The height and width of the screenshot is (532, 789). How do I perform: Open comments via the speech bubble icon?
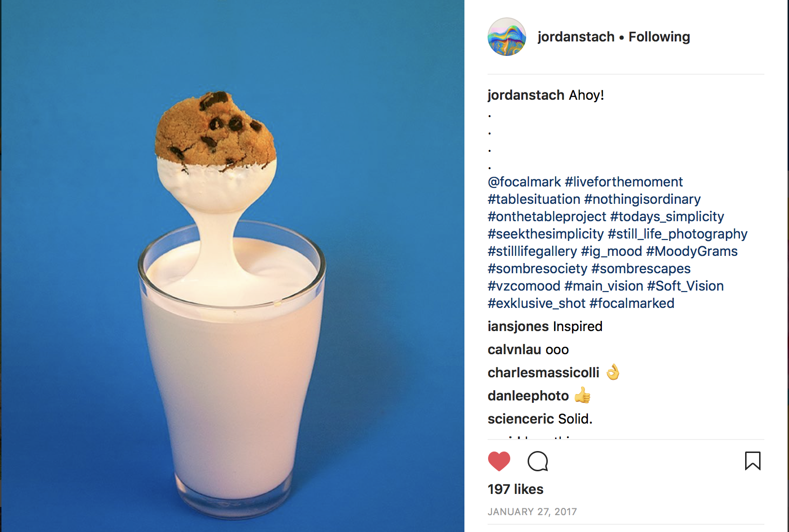[x=538, y=461]
